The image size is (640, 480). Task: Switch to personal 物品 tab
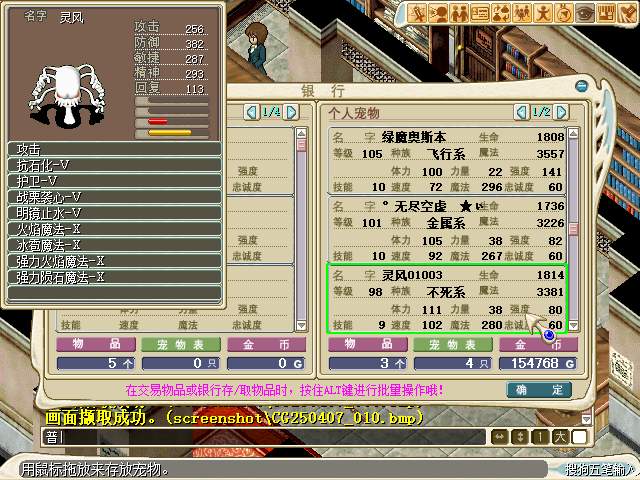point(368,345)
